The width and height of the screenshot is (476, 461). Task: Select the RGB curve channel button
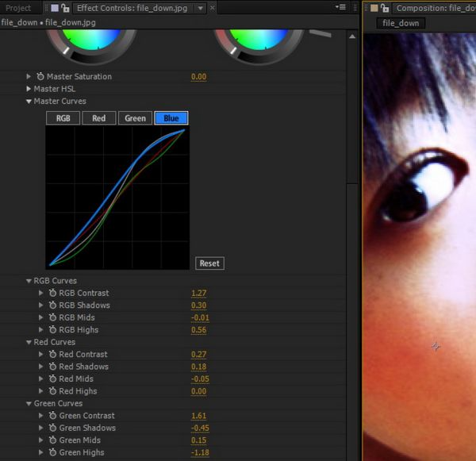coord(63,118)
